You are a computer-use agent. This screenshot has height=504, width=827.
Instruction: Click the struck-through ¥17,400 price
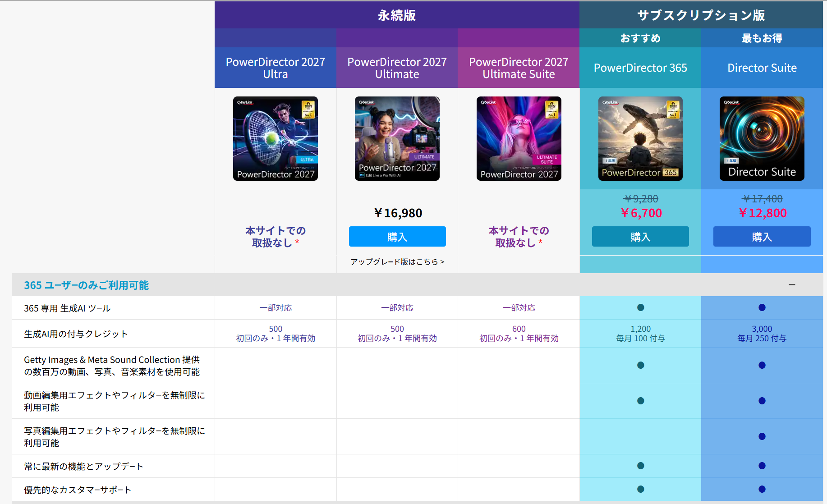click(762, 199)
